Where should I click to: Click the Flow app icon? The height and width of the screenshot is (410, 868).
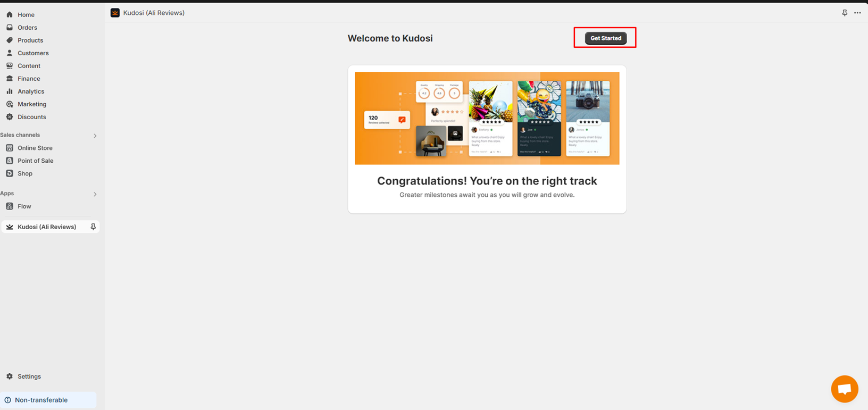coord(10,206)
